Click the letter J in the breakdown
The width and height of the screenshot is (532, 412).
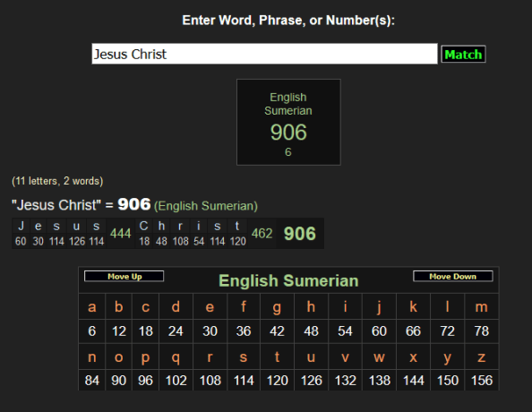click(x=21, y=226)
